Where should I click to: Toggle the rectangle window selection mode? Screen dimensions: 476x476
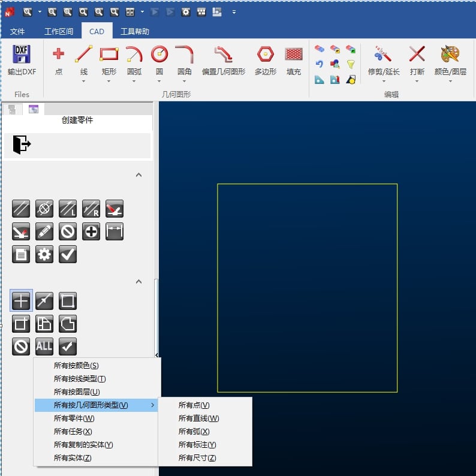[68, 301]
